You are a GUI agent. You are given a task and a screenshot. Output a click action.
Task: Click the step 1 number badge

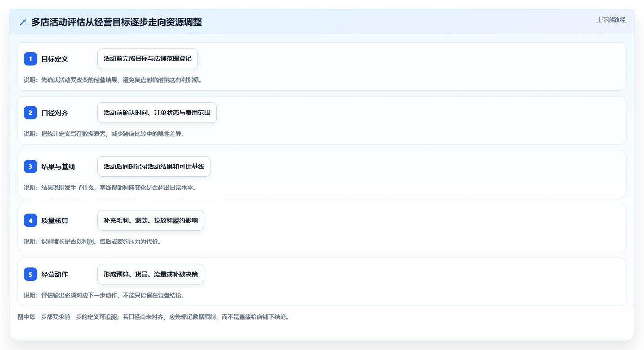31,59
